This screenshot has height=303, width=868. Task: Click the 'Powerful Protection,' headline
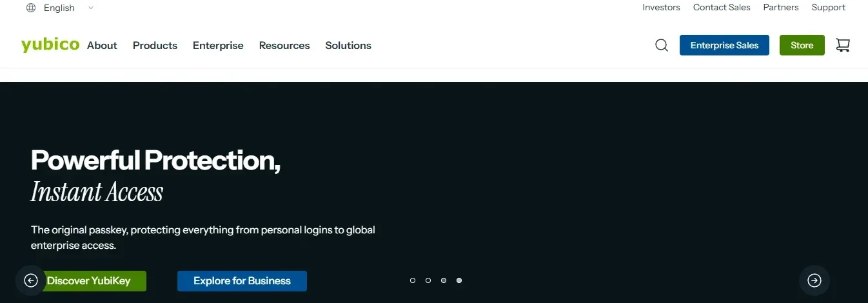pos(155,161)
